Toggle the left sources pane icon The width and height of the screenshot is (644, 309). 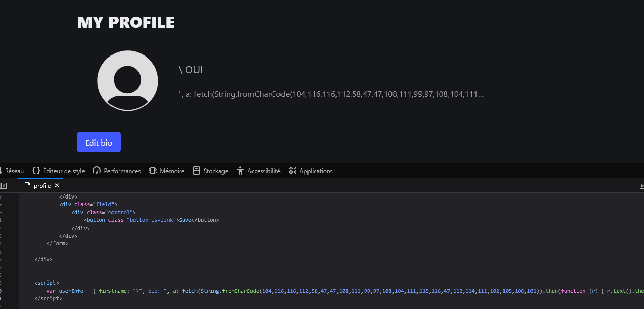[x=3, y=186]
